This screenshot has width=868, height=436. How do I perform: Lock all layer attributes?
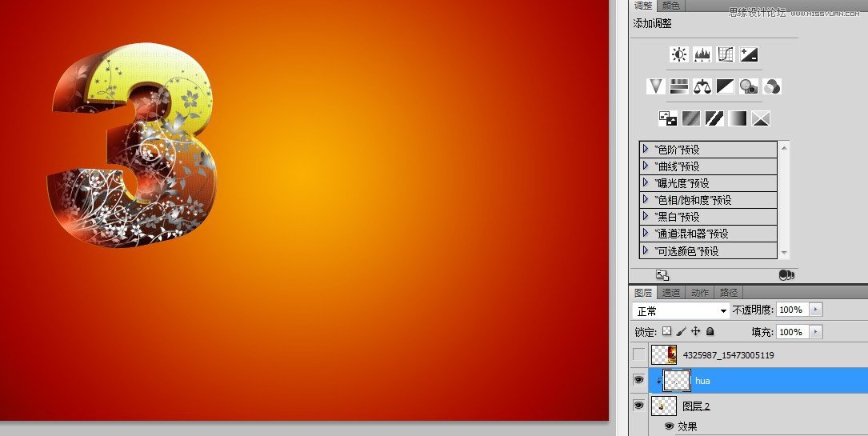point(710,331)
